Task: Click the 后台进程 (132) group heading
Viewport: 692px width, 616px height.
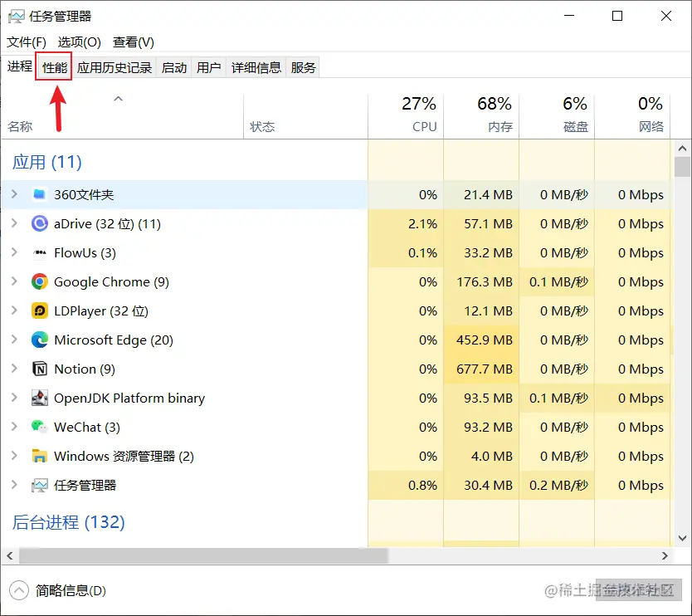Action: point(68,522)
